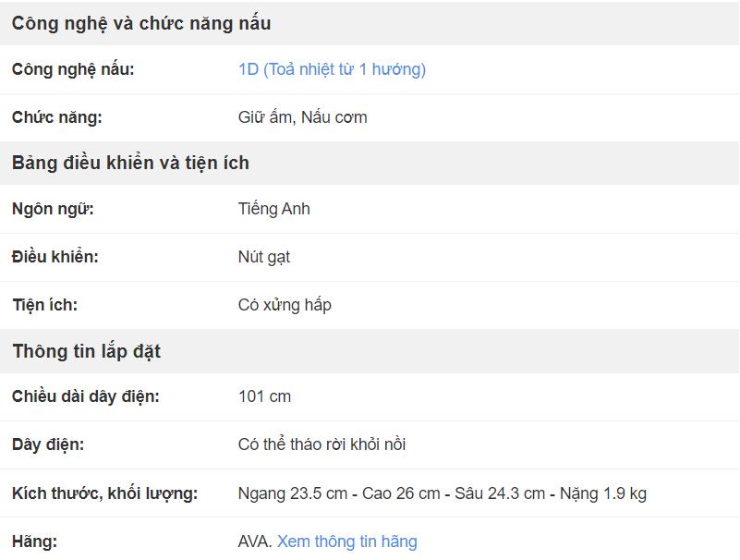
Task: Click the Dây điện label
Action: 48,444
